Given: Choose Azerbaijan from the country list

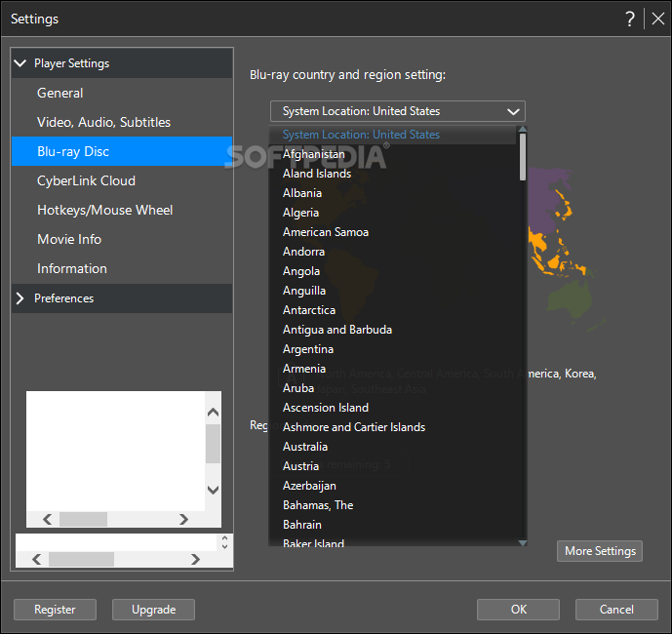Looking at the screenshot, I should [393, 486].
